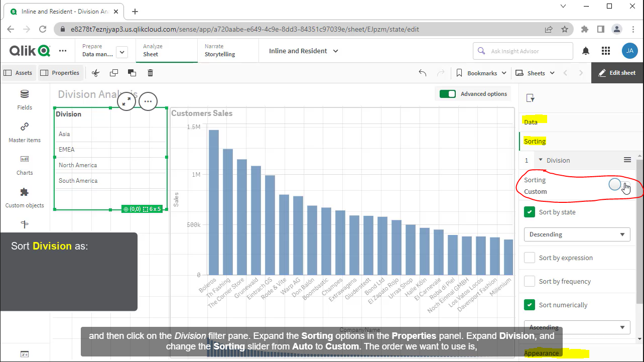Click the cut (scissors) icon
Viewport: 644px width, 362px height.
[96, 73]
